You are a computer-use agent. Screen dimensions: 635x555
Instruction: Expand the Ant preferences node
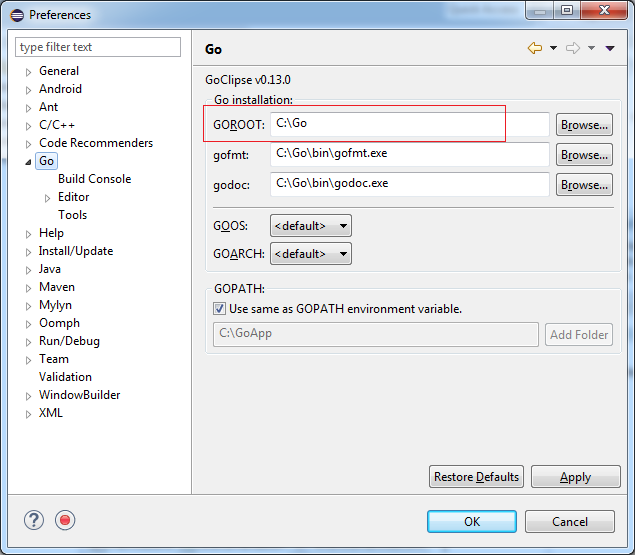coord(28,108)
